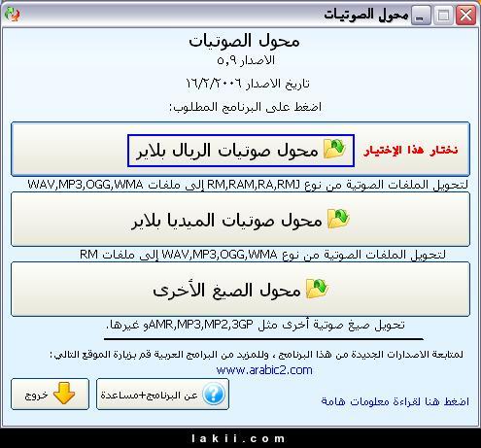
Task: Launch the other formats converter (محول الصيغ الأخرى)
Action: click(240, 289)
